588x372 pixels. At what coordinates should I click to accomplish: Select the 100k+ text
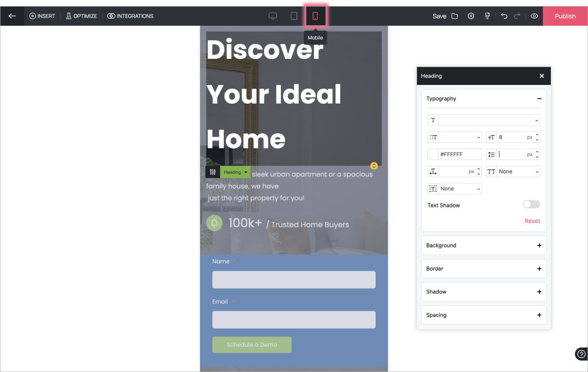[x=245, y=223]
